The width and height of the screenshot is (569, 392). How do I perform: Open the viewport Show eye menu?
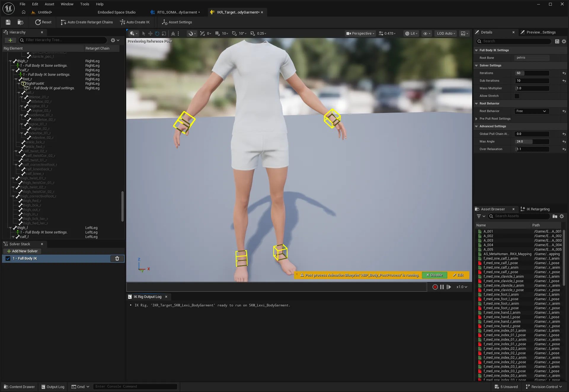[427, 33]
